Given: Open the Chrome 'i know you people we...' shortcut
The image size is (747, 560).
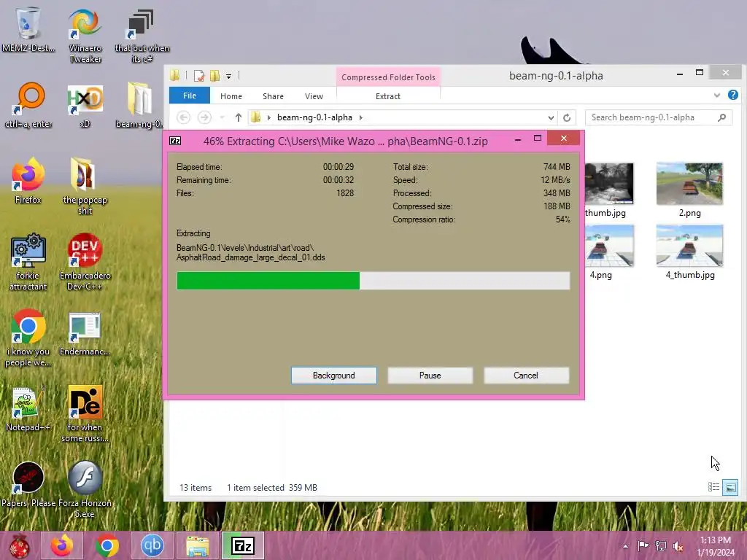Looking at the screenshot, I should pos(28,327).
